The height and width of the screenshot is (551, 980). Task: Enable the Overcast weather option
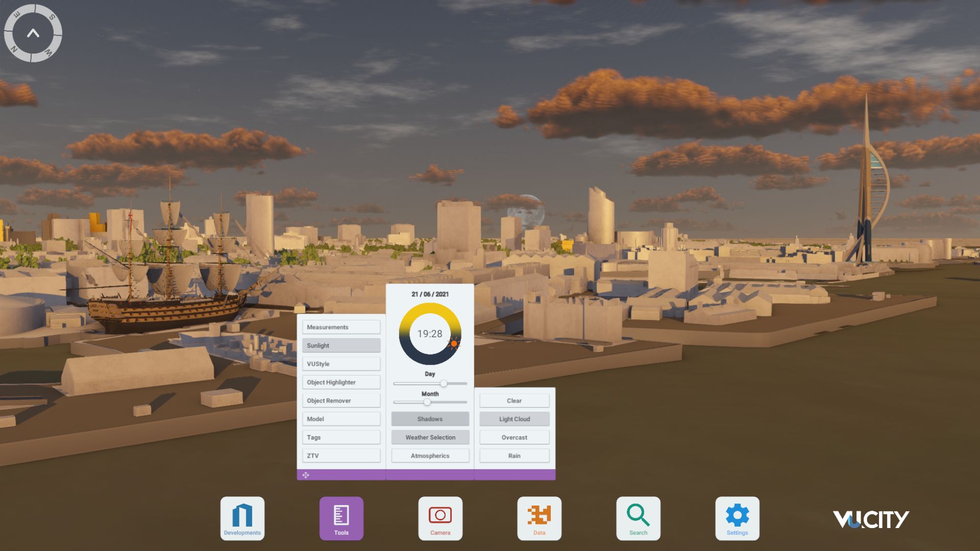[513, 437]
